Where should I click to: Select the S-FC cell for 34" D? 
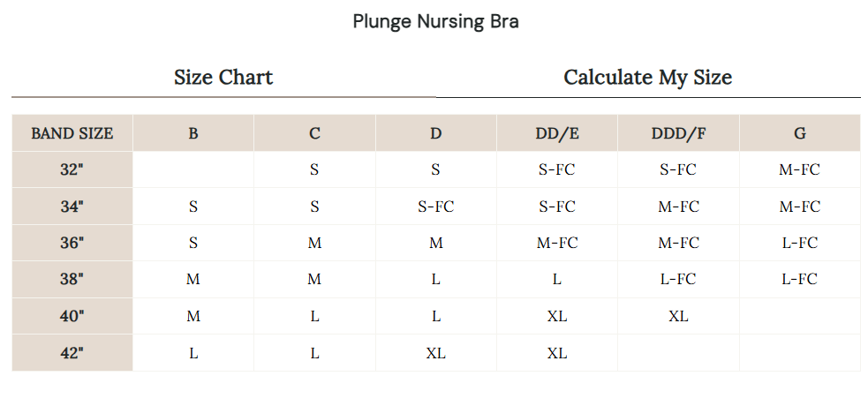click(x=436, y=207)
